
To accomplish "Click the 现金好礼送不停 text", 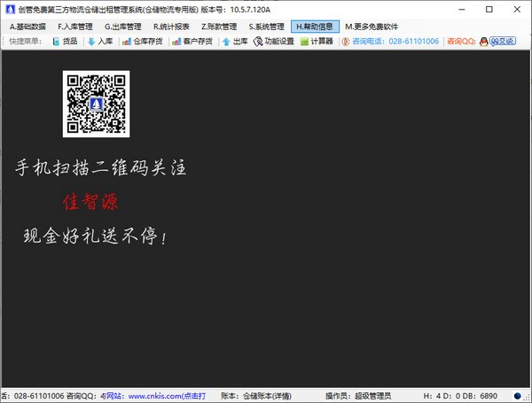I will click(95, 236).
